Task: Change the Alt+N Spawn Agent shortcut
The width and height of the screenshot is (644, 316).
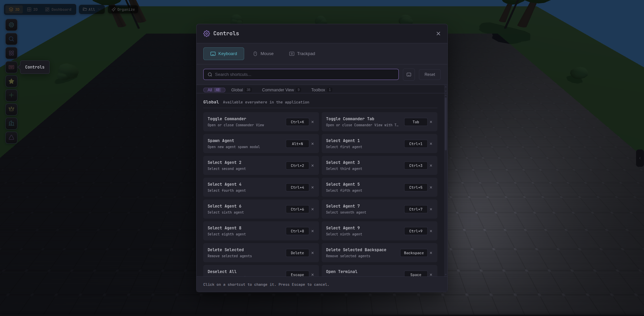Action: tap(298, 144)
